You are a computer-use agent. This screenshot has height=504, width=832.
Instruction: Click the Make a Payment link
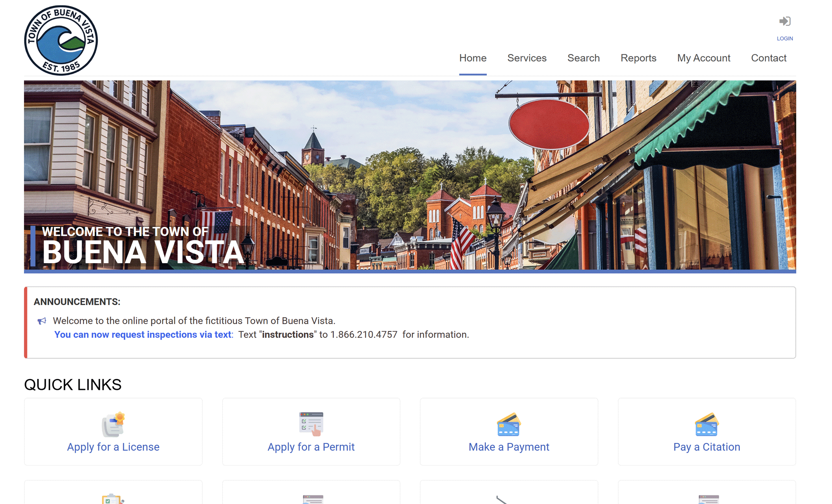click(509, 447)
